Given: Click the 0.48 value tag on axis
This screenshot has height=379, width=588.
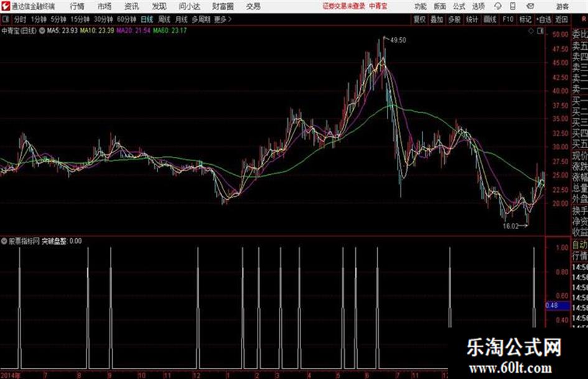Looking at the screenshot, I should click(x=557, y=306).
